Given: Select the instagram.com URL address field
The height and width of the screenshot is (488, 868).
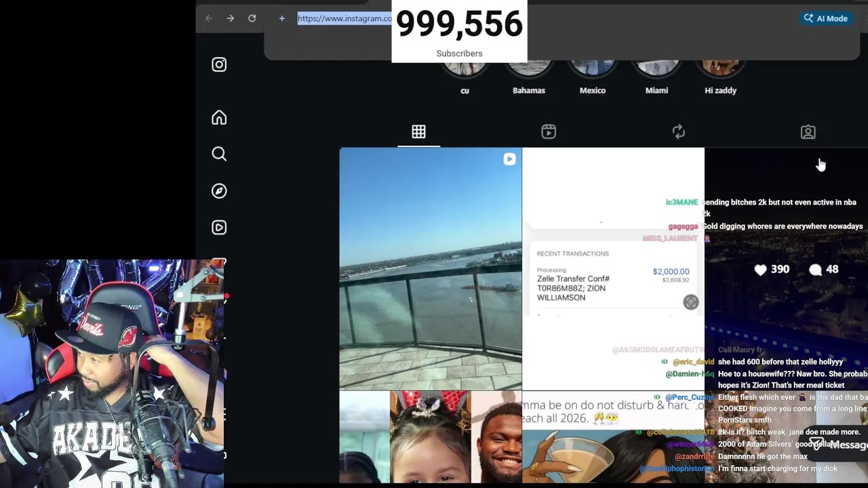Looking at the screenshot, I should coord(344,18).
